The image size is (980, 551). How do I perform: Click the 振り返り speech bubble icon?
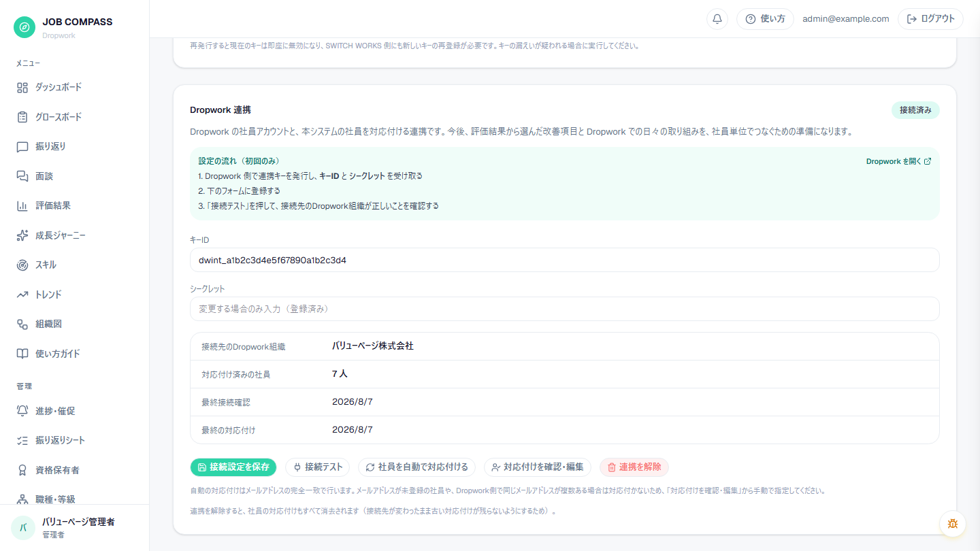tap(22, 146)
